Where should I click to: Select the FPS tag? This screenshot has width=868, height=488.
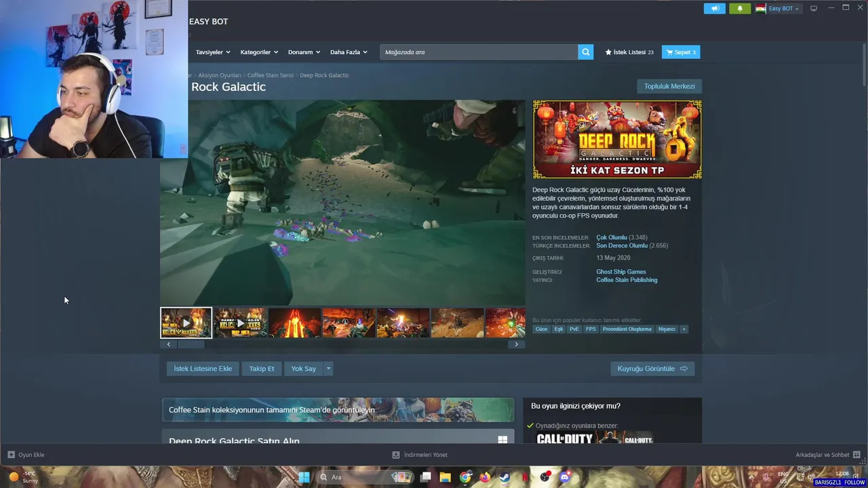(591, 329)
